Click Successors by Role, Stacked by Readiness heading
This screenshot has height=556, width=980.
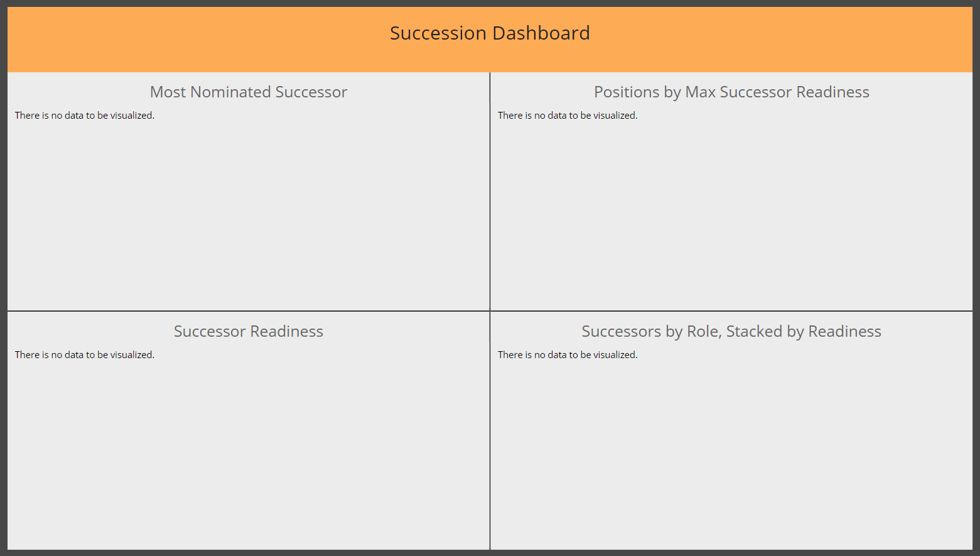pyautogui.click(x=731, y=331)
